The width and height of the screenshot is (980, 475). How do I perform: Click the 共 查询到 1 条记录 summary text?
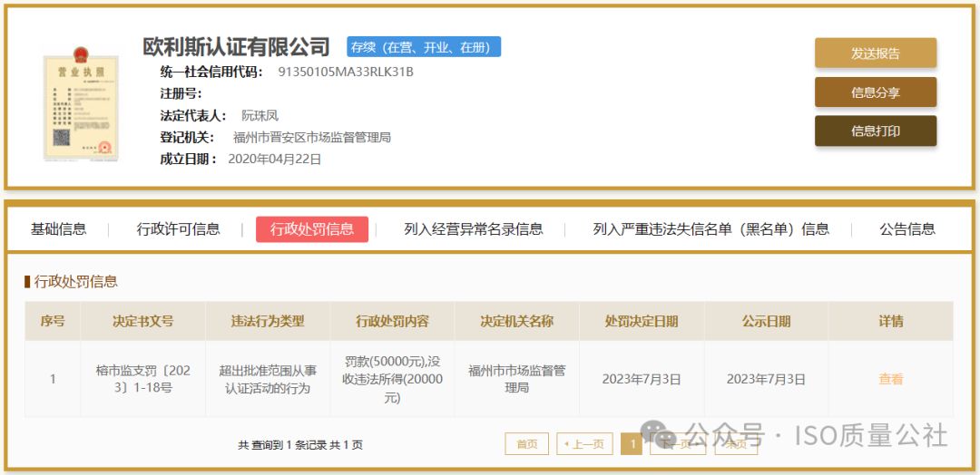(300, 445)
